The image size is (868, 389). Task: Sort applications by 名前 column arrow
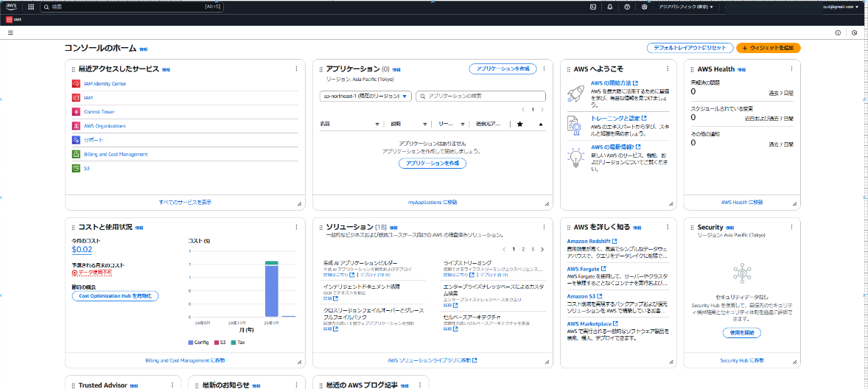[x=377, y=125]
